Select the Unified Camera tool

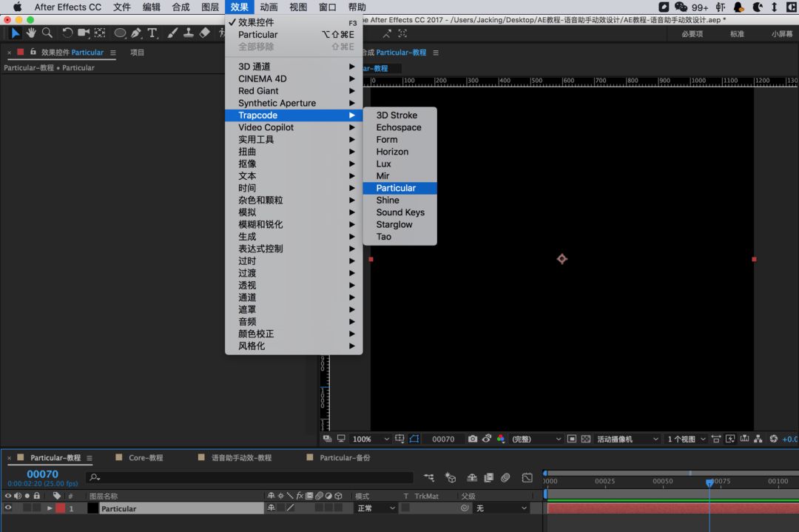(84, 33)
